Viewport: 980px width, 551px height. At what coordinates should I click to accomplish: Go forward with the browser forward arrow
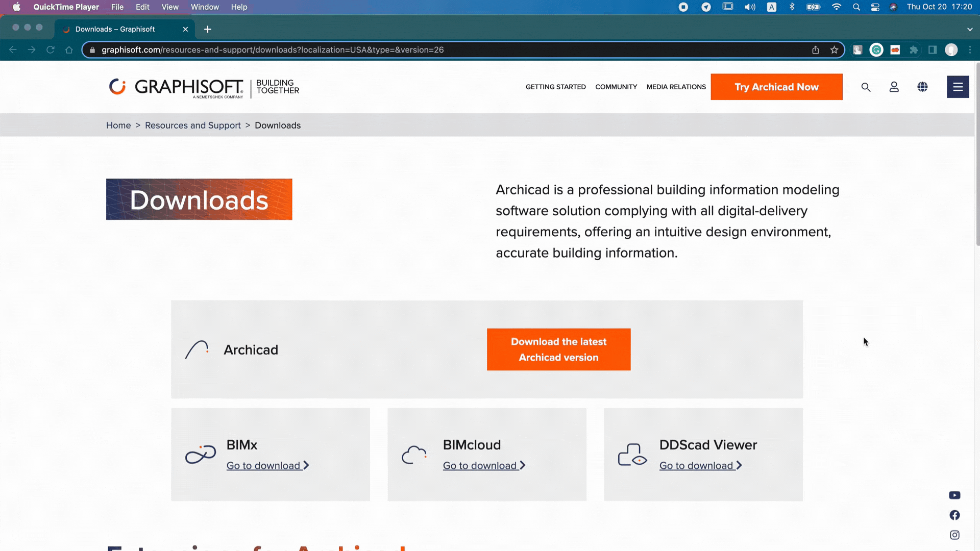click(32, 50)
